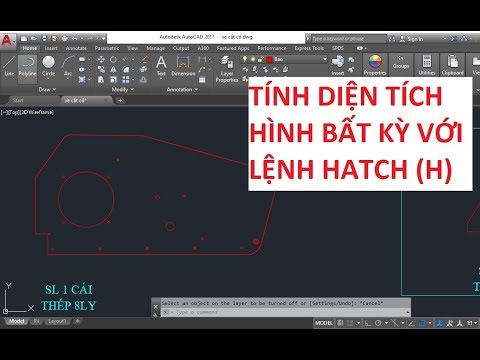The image size is (480, 360).
Task: Click the keyword search box
Action: point(349,39)
